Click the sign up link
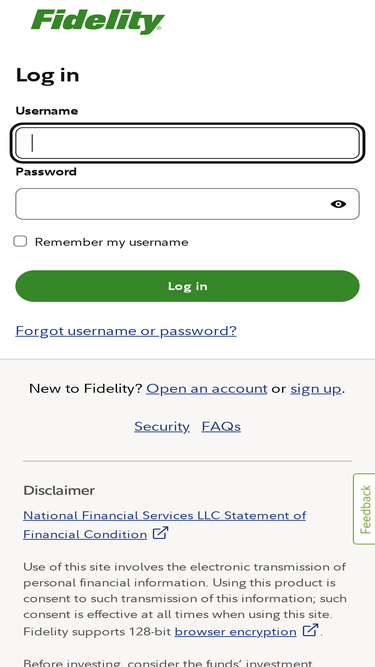This screenshot has width=375, height=667. pyautogui.click(x=316, y=389)
